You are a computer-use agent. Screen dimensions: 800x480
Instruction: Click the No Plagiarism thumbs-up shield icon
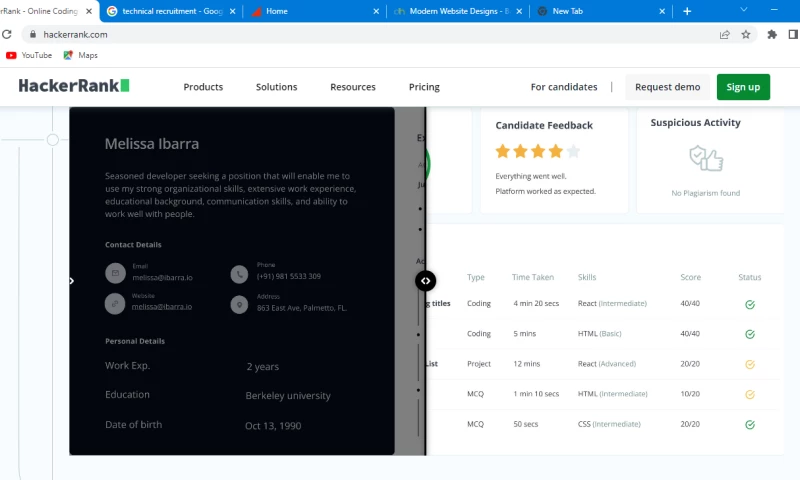point(705,158)
